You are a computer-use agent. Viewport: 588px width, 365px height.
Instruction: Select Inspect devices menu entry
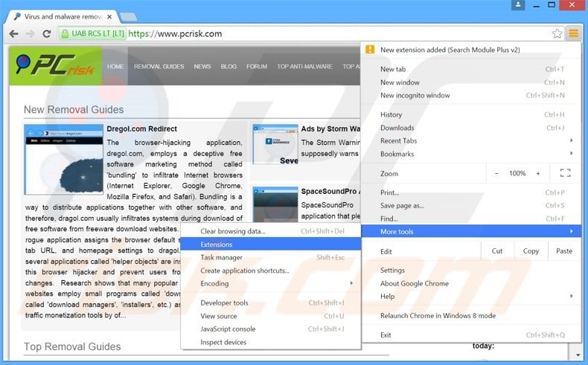(271, 342)
